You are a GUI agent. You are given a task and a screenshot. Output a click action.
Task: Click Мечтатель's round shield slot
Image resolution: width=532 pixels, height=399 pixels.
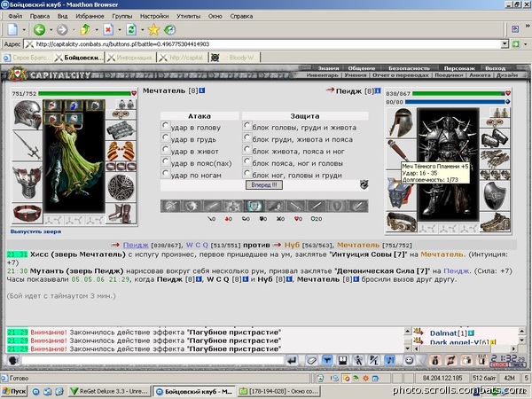click(x=121, y=187)
